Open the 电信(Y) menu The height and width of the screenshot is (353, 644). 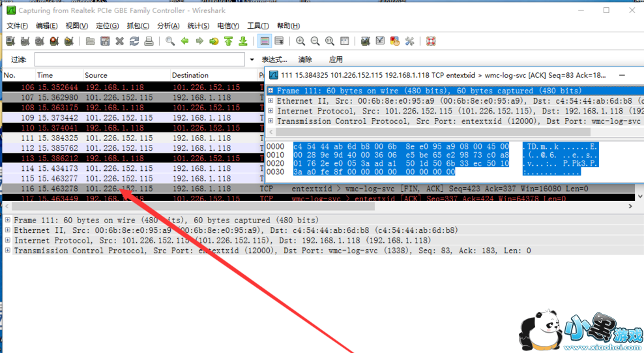(228, 26)
